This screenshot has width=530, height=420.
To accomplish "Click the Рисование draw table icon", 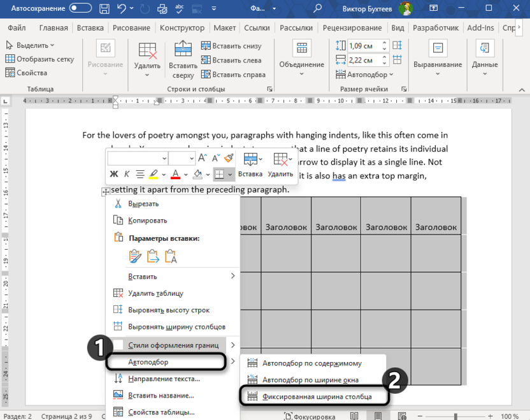I will point(106,48).
